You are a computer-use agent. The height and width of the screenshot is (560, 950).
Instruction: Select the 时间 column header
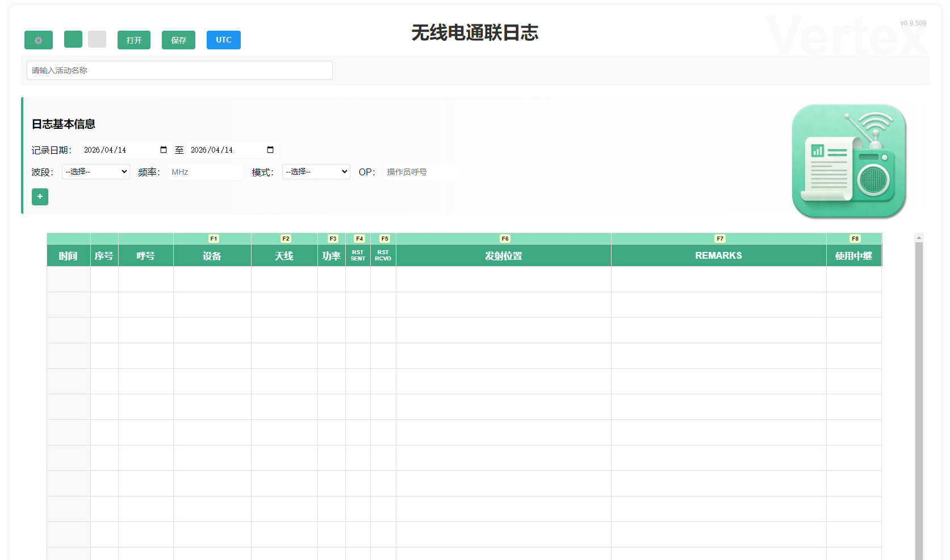tap(68, 255)
